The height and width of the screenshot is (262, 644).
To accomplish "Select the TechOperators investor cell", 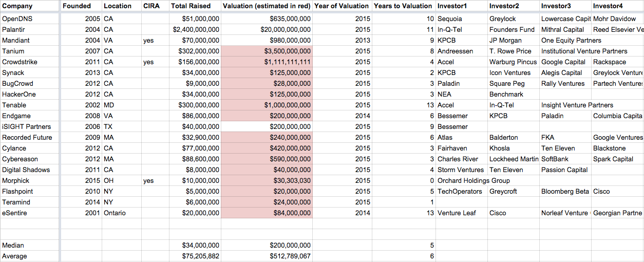I will click(x=462, y=191).
